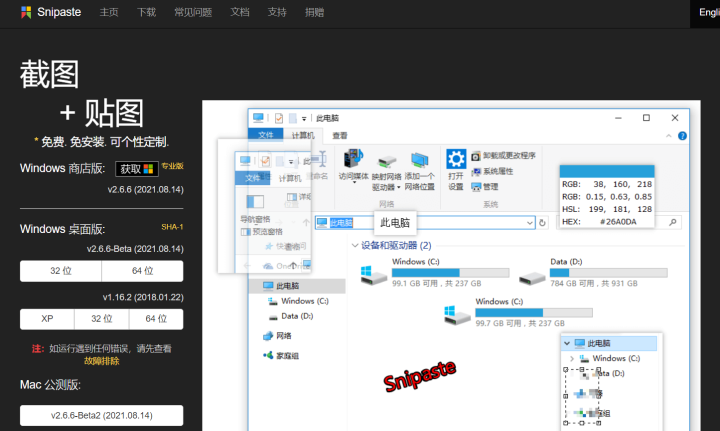Switch to the 计算机 ribbon tab

[303, 135]
